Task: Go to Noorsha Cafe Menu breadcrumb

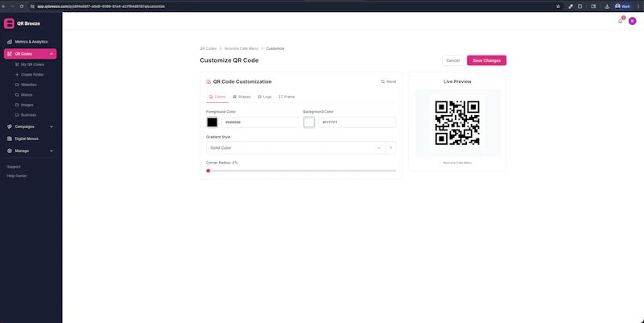Action: pyautogui.click(x=241, y=48)
